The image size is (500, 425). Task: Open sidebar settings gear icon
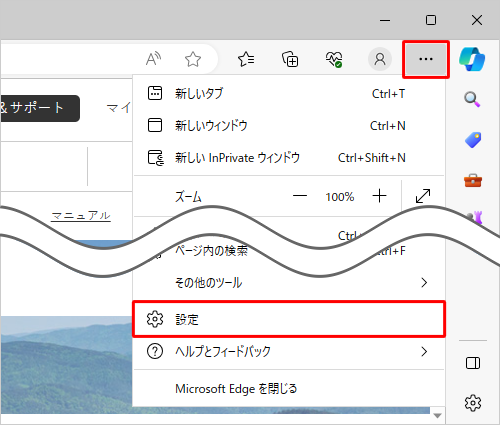(x=473, y=403)
